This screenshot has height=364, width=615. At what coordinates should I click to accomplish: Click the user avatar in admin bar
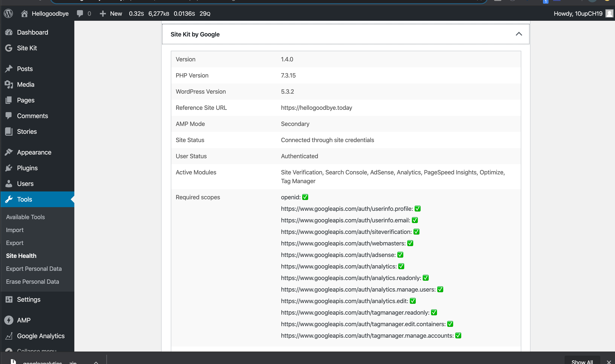pyautogui.click(x=609, y=13)
